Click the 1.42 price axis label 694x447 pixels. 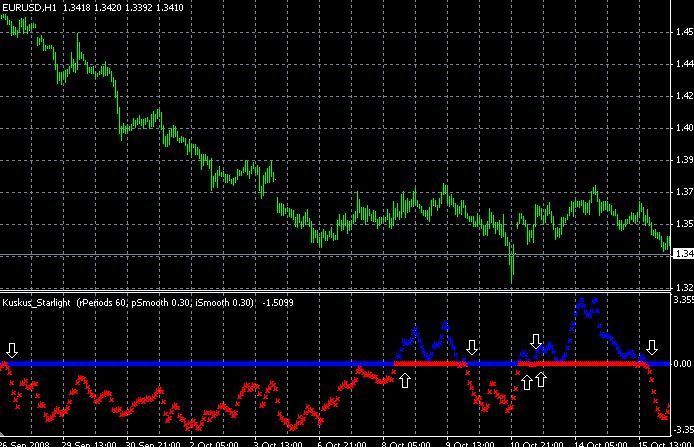coord(685,96)
